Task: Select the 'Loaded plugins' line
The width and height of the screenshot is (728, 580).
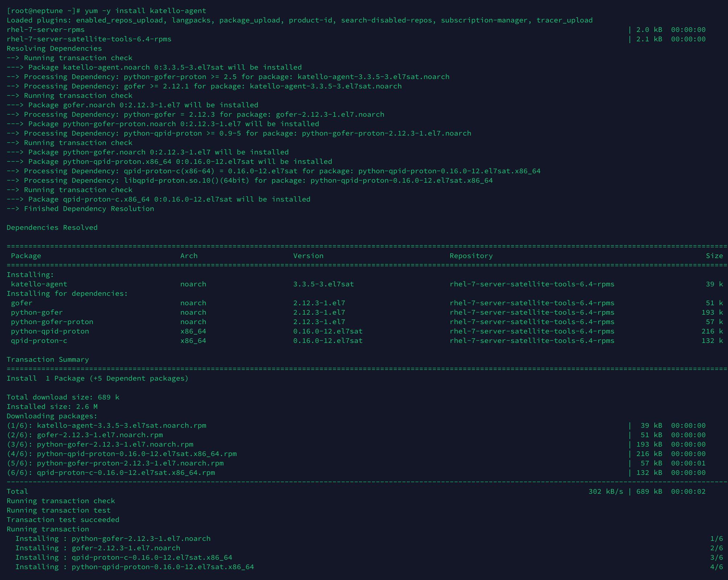Action: coord(299,20)
